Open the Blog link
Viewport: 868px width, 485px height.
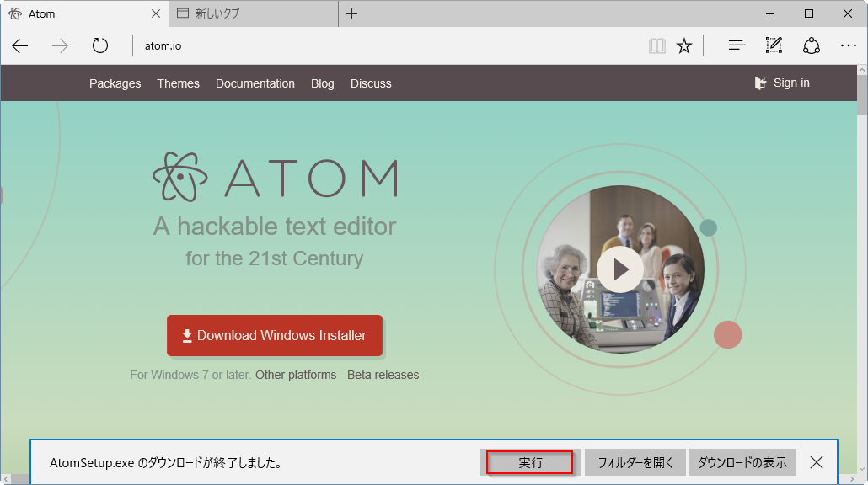point(322,83)
